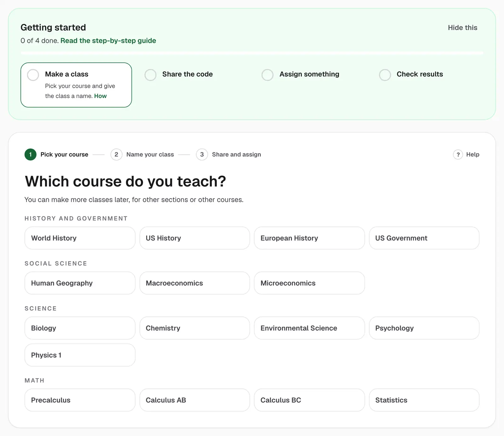Toggle the Assign something checklist circle

tap(267, 75)
